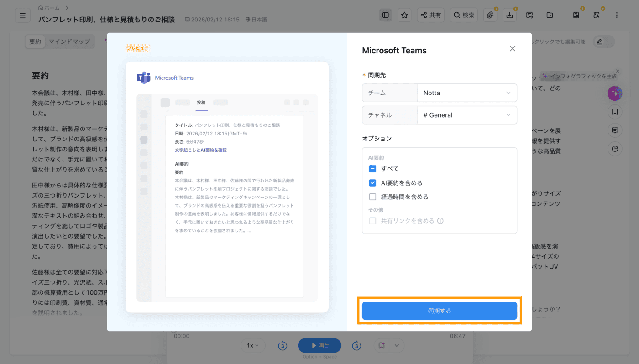639x364 pixels.
Task: Expand the チーム Notta dropdown
Action: point(467,93)
